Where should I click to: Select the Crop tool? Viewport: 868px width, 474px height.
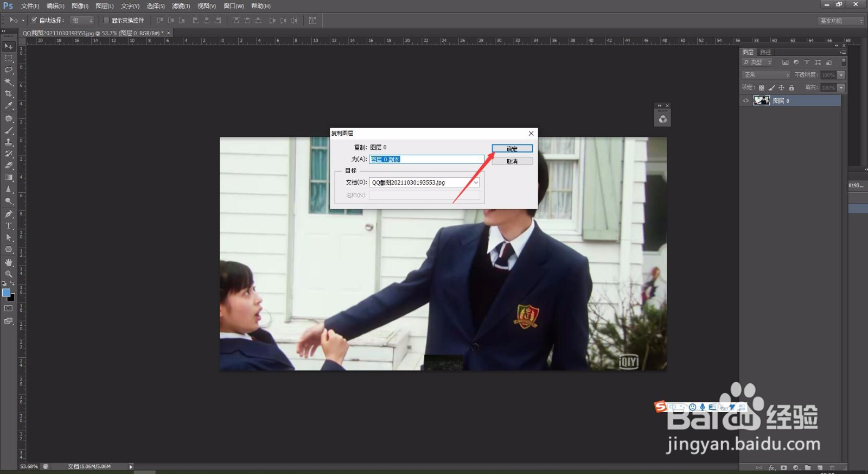(x=9, y=94)
